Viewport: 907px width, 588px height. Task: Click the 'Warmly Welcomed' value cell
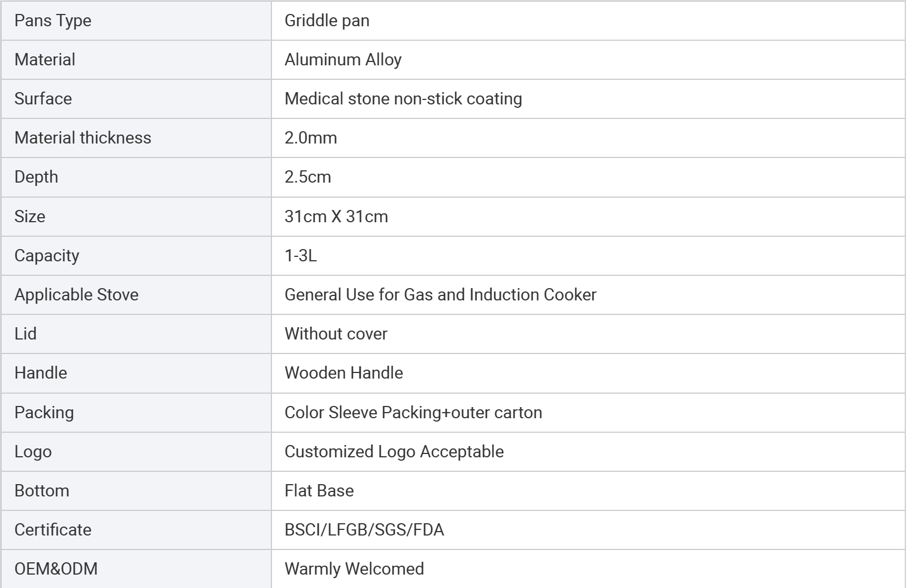point(588,569)
